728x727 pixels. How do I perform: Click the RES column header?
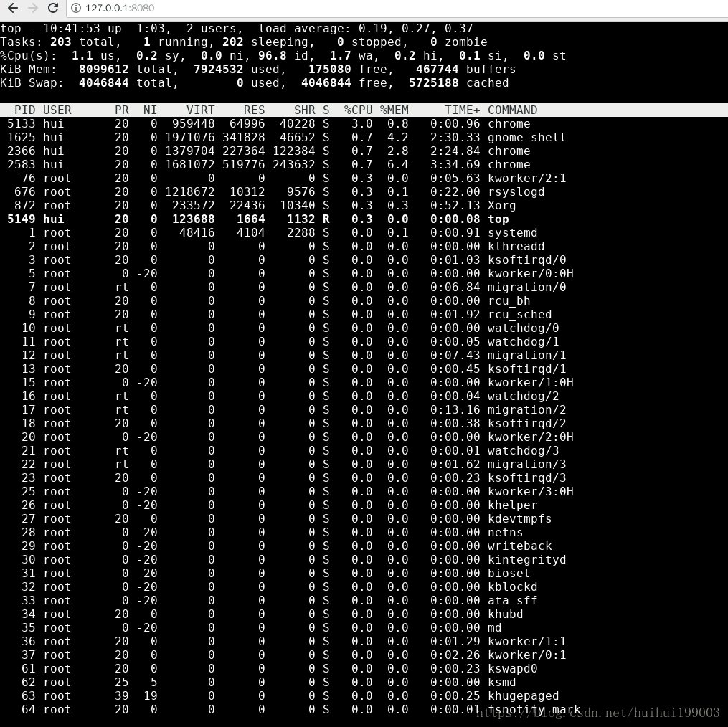255,110
